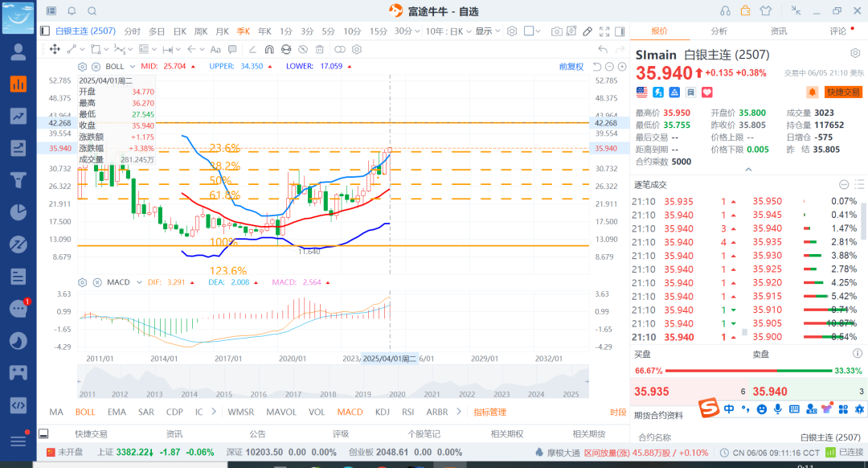The width and height of the screenshot is (868, 468).
Task: Open the 显示 display dropdown
Action: [x=486, y=31]
